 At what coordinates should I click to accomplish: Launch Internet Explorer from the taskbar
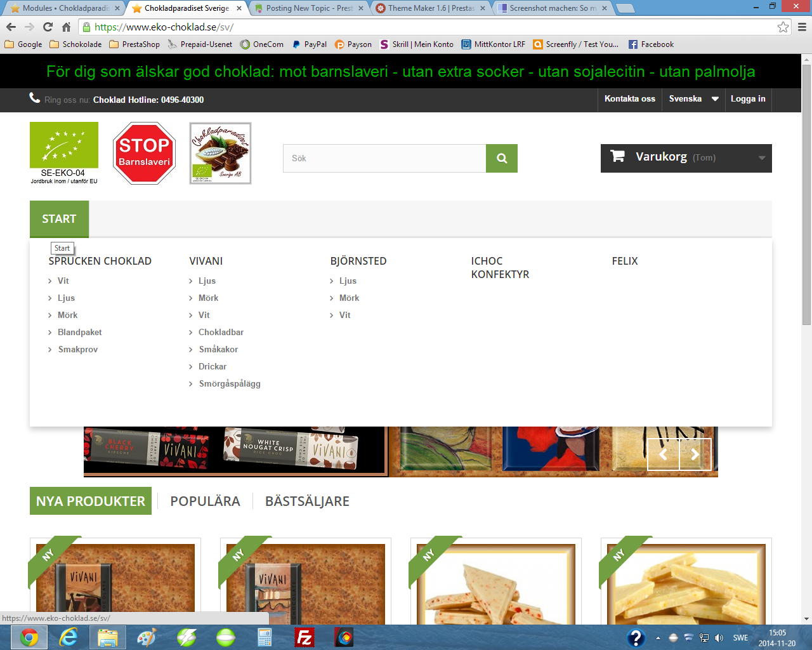pyautogui.click(x=68, y=637)
